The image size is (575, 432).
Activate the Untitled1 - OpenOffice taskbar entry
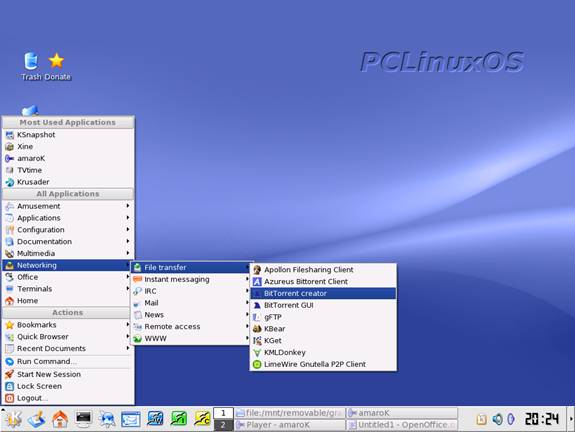[x=402, y=425]
